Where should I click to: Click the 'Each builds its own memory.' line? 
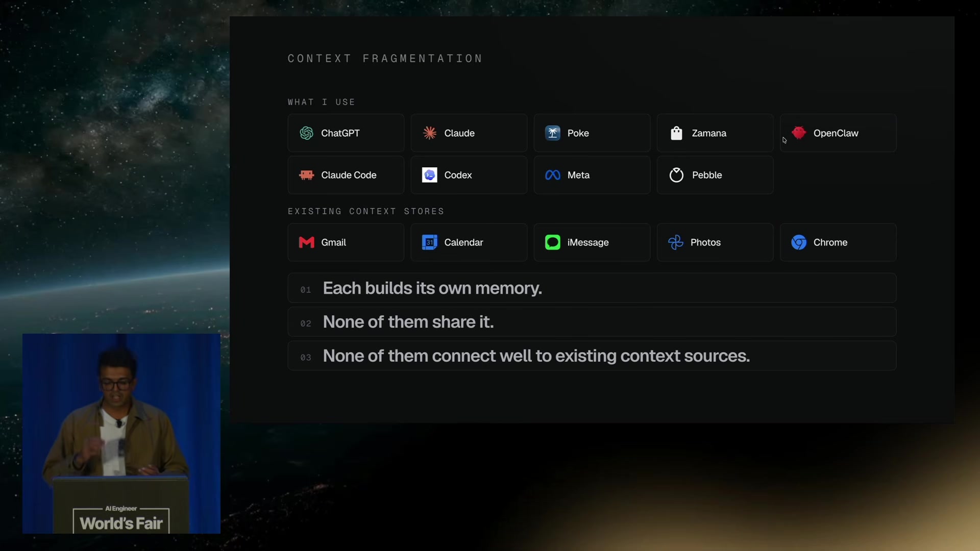pos(592,288)
